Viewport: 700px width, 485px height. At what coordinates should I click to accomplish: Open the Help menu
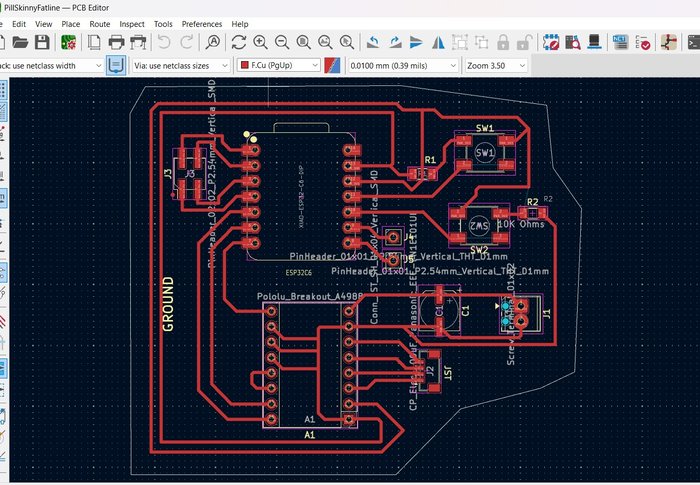point(240,24)
